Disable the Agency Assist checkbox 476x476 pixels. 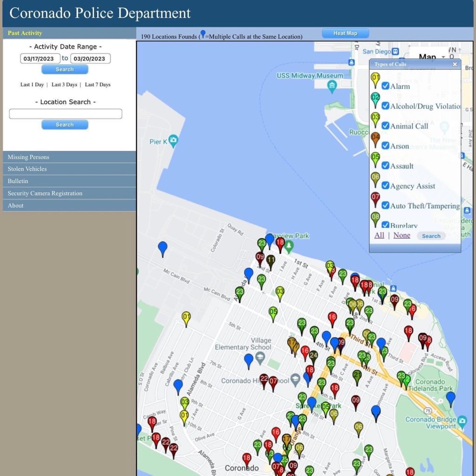385,185
